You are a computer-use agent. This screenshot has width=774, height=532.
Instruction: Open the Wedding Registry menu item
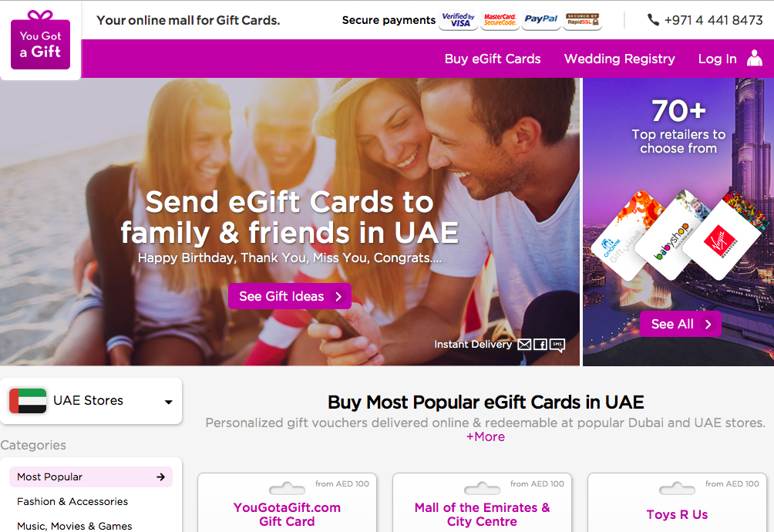(x=620, y=59)
